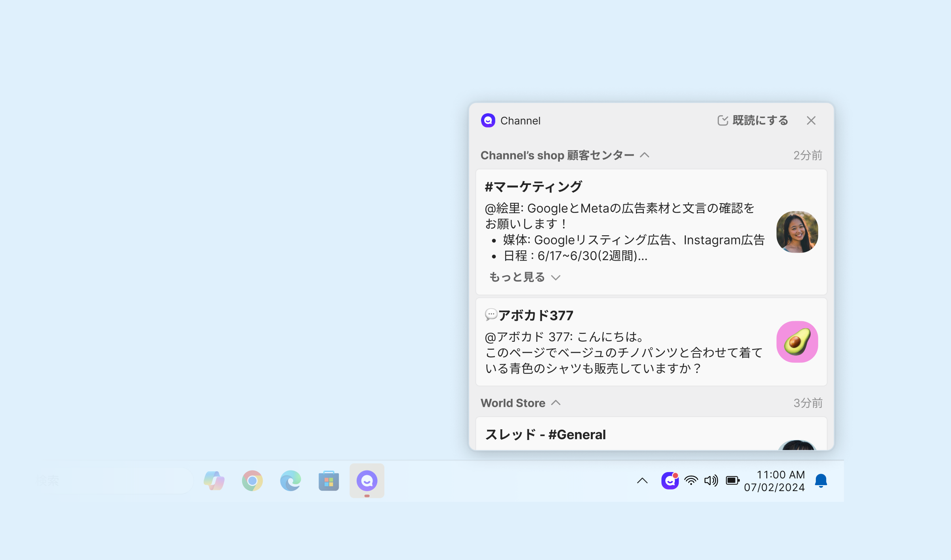
Task: Collapse Channel's shop 顧客センター group
Action: [x=645, y=155]
